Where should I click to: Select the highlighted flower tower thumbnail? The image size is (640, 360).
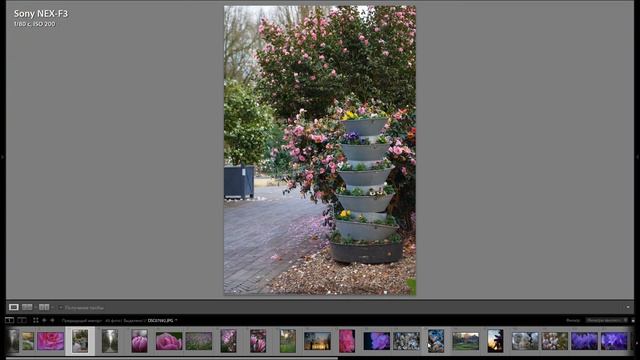(80, 340)
